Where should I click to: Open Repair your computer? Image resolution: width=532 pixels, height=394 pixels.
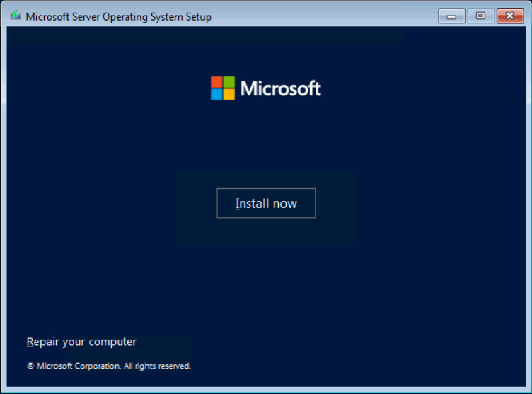point(81,342)
